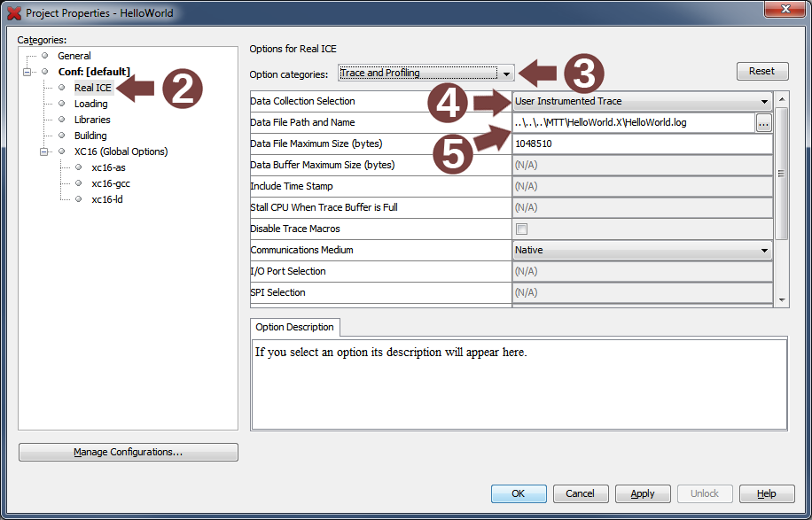Click the browse (...) button for data file path
This screenshot has width=812, height=520.
[x=763, y=123]
